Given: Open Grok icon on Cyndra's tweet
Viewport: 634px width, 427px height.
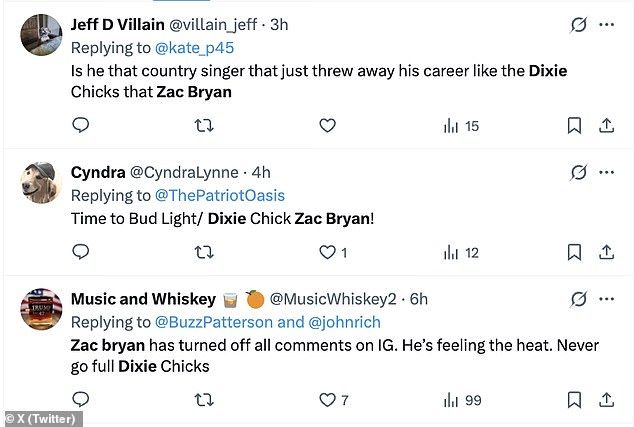Looking at the screenshot, I should click(x=578, y=172).
